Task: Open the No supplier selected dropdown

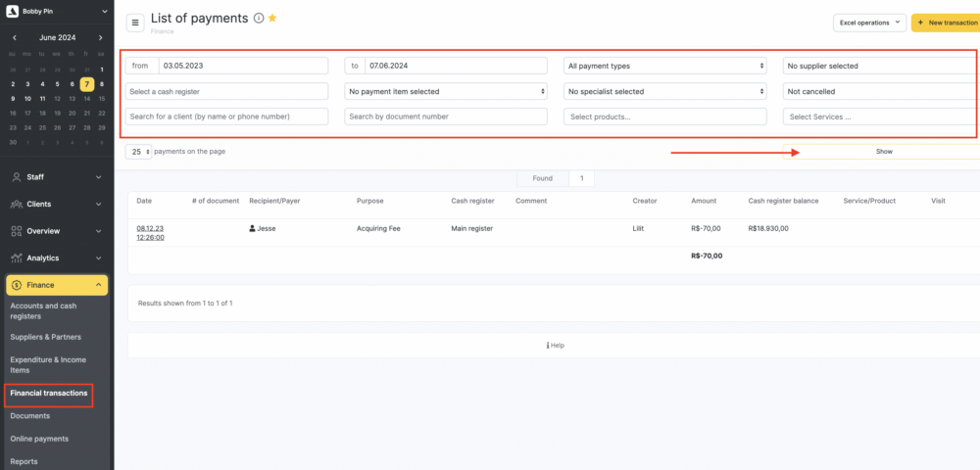Action: (x=880, y=66)
